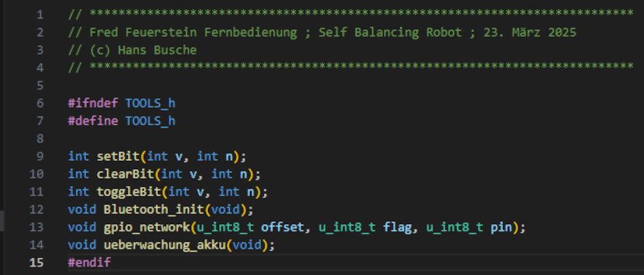Click line number 9 in the gutter

(39, 156)
